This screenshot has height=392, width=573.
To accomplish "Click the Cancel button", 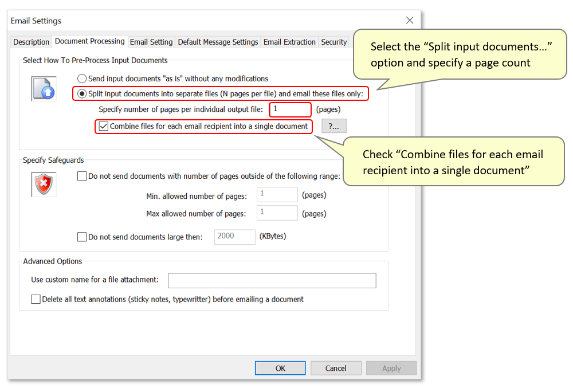I will [x=336, y=368].
